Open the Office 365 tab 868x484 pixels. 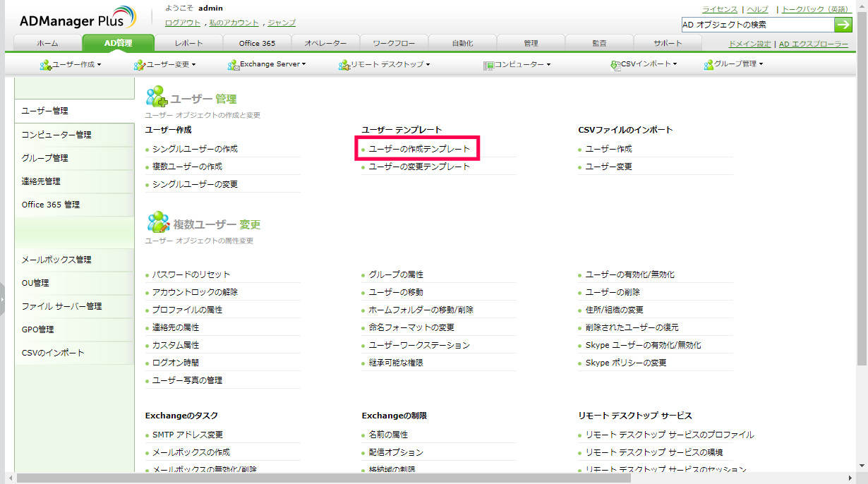point(258,43)
